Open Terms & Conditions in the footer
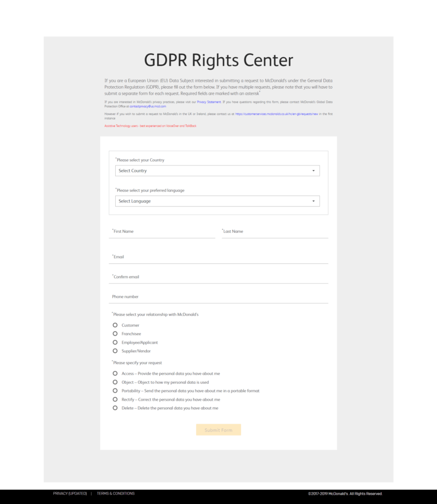The width and height of the screenshot is (437, 504). click(116, 494)
